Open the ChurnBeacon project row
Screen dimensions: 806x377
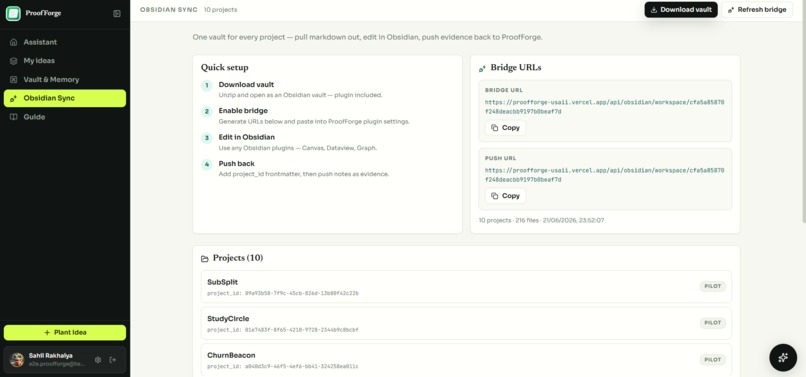click(x=466, y=360)
